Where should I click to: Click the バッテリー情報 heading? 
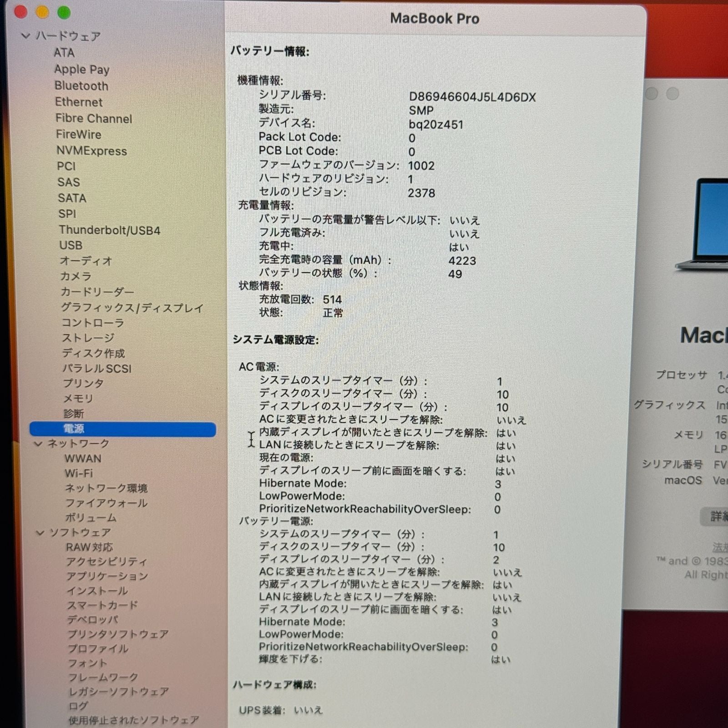coord(270,51)
